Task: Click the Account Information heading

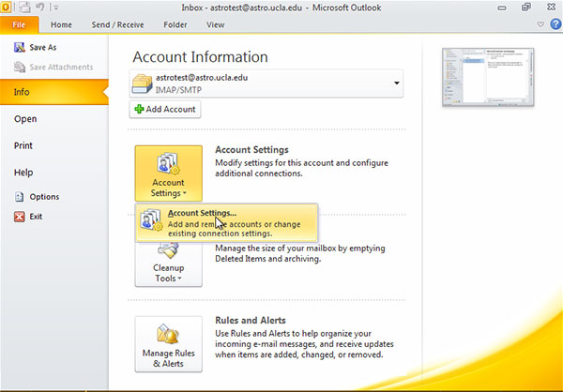Action: click(x=200, y=57)
